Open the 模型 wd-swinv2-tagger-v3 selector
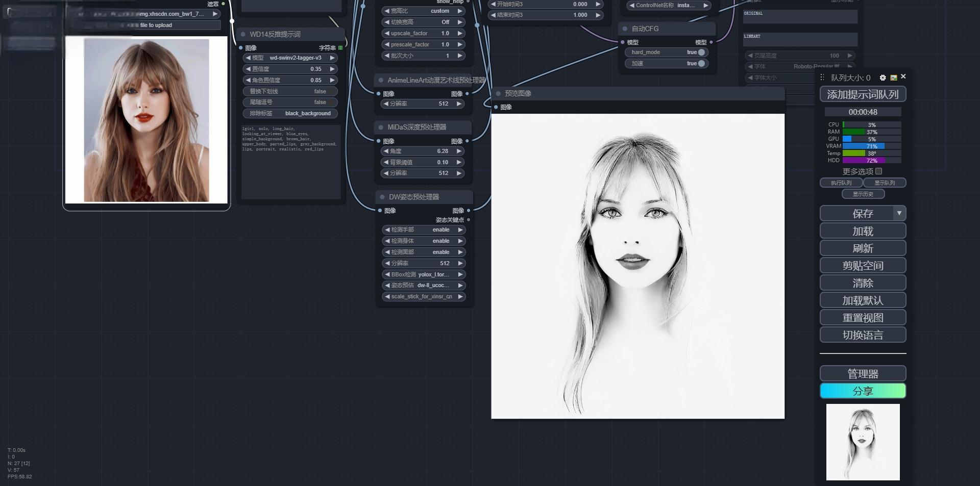This screenshot has width=980, height=486. tap(290, 58)
